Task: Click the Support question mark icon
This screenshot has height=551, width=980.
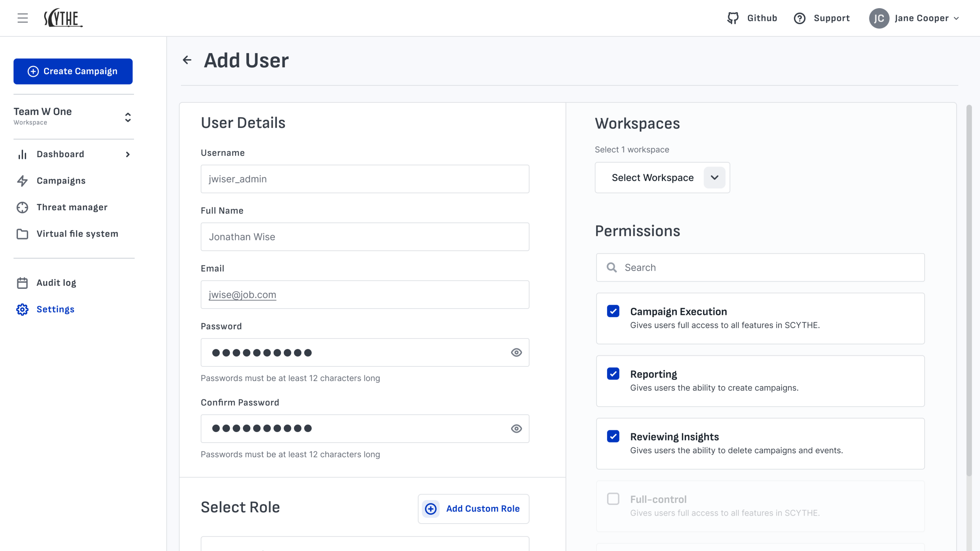Action: (799, 18)
